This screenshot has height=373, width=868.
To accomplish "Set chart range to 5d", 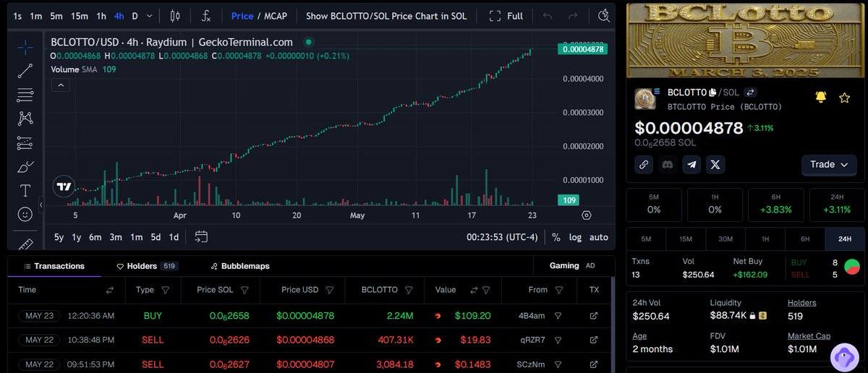I will point(156,236).
